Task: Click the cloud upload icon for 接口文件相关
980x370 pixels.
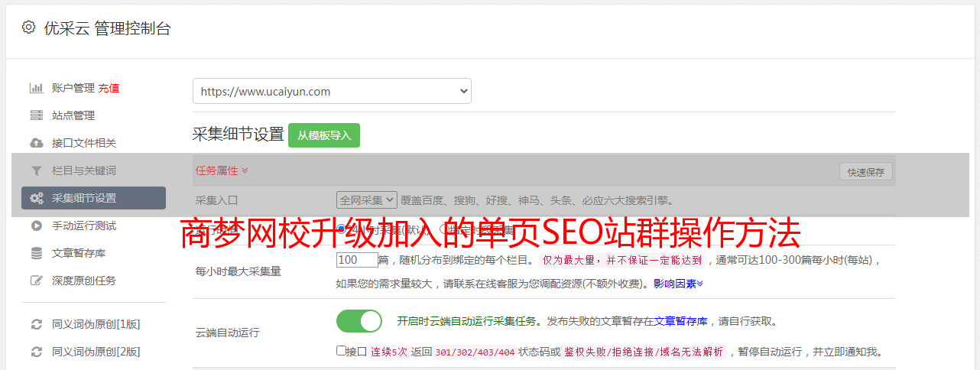Action: click(x=36, y=143)
